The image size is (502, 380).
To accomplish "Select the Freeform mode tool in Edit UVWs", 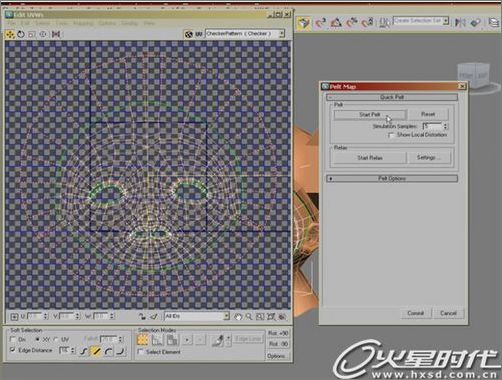I will point(43,34).
